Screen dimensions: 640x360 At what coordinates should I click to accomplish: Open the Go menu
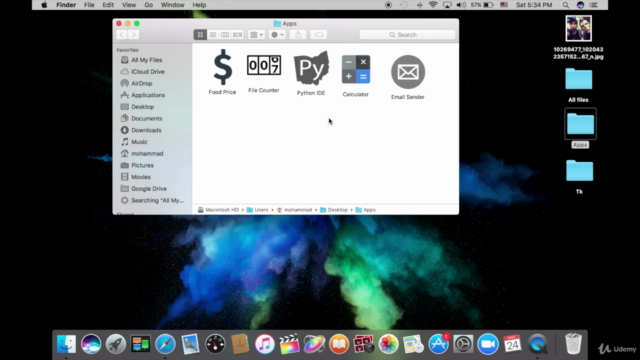(x=149, y=5)
